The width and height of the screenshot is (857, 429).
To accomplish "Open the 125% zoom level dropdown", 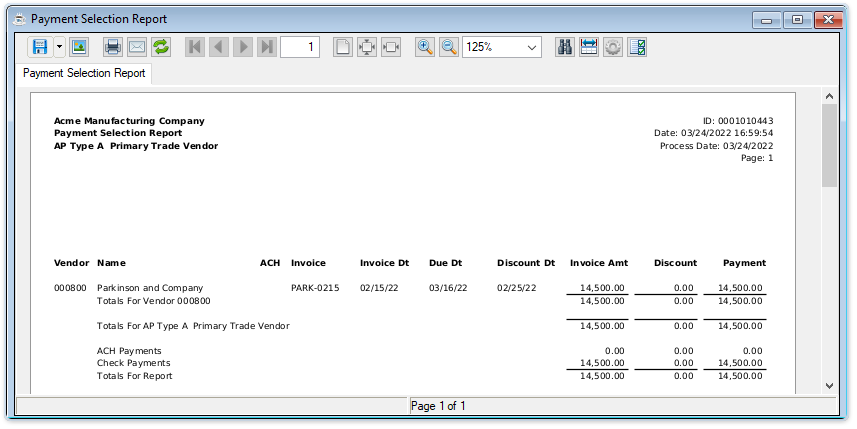I will click(x=502, y=47).
